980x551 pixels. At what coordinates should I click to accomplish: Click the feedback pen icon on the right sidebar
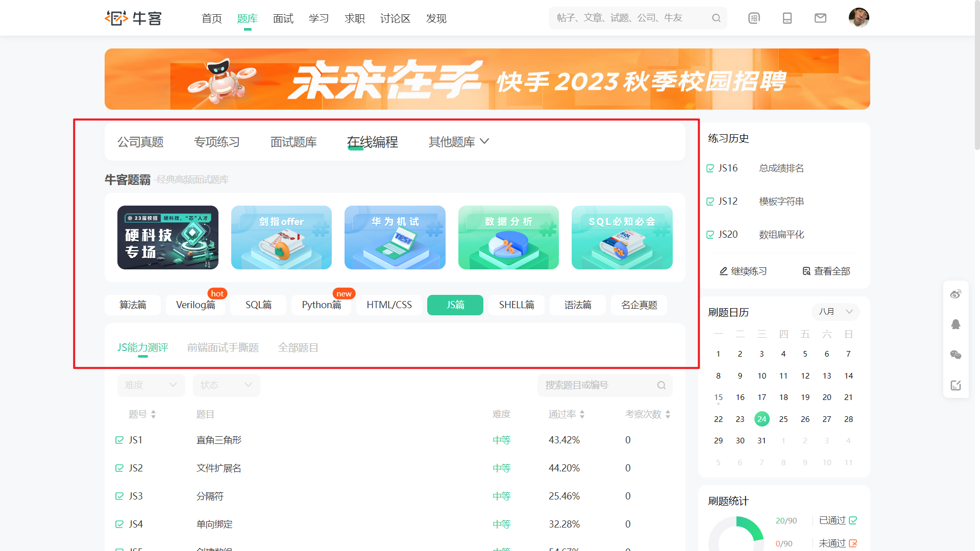pos(956,385)
